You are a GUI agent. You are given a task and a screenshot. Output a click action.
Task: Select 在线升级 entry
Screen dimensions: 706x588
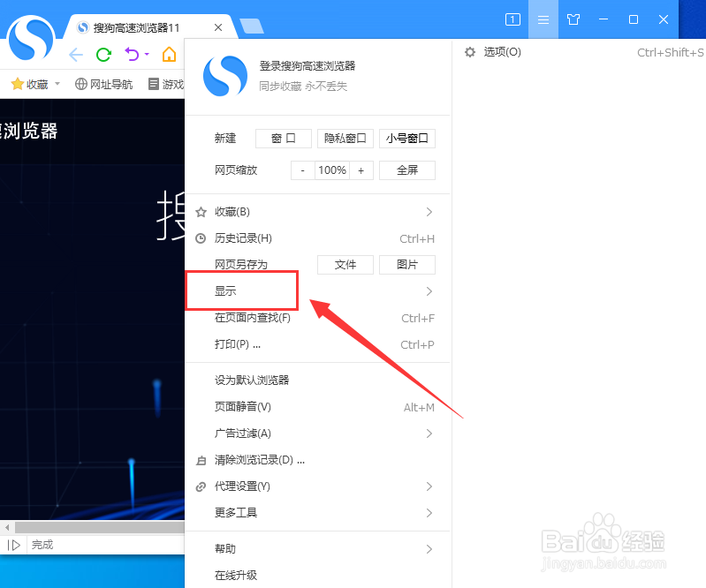click(317, 575)
